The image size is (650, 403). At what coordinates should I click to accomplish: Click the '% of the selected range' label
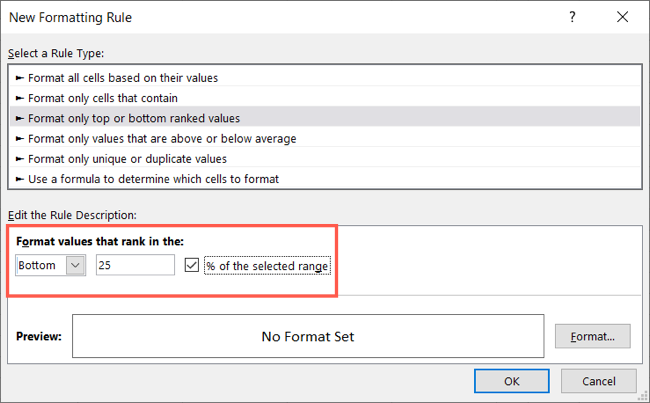click(267, 265)
